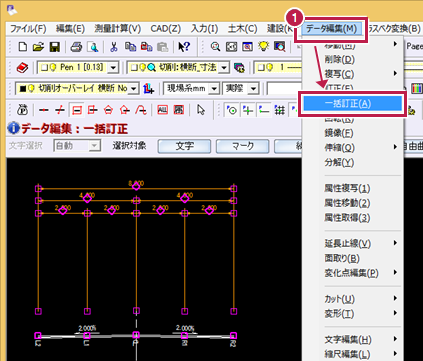Toggle the red horizontal line select mode icon
This screenshot has height=361, width=423.
pyautogui.click(x=44, y=110)
